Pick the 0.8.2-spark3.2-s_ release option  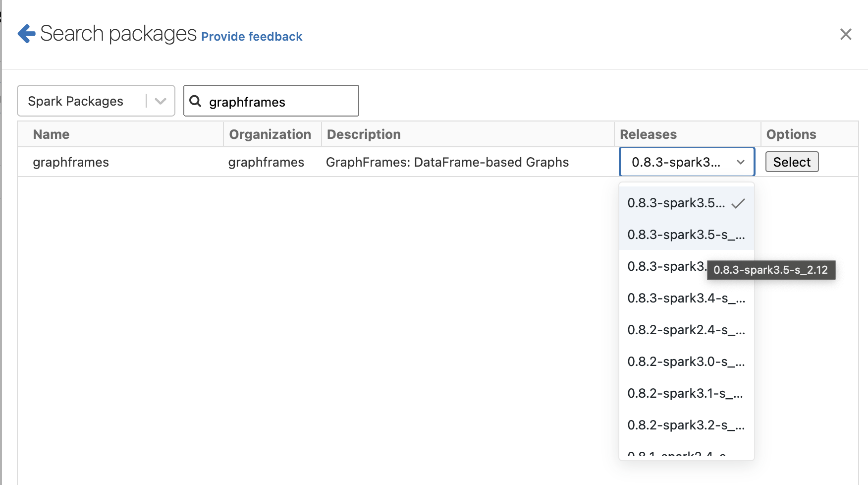[x=686, y=425]
